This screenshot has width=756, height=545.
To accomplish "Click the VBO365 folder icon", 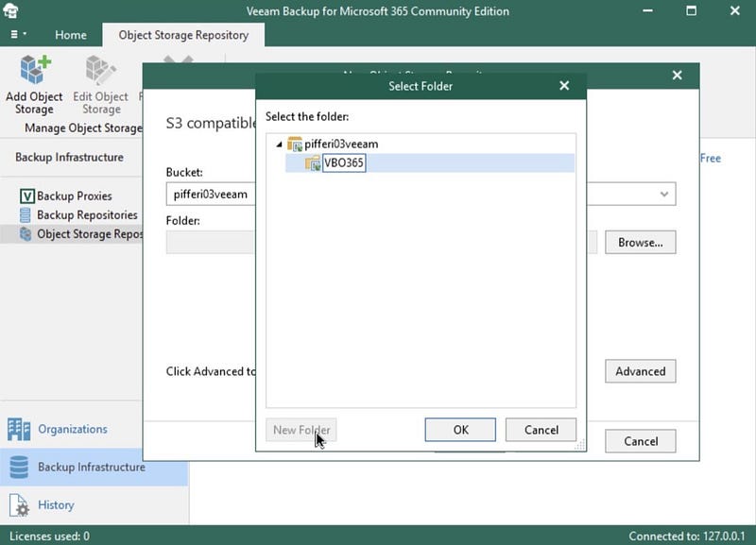I will tap(313, 162).
